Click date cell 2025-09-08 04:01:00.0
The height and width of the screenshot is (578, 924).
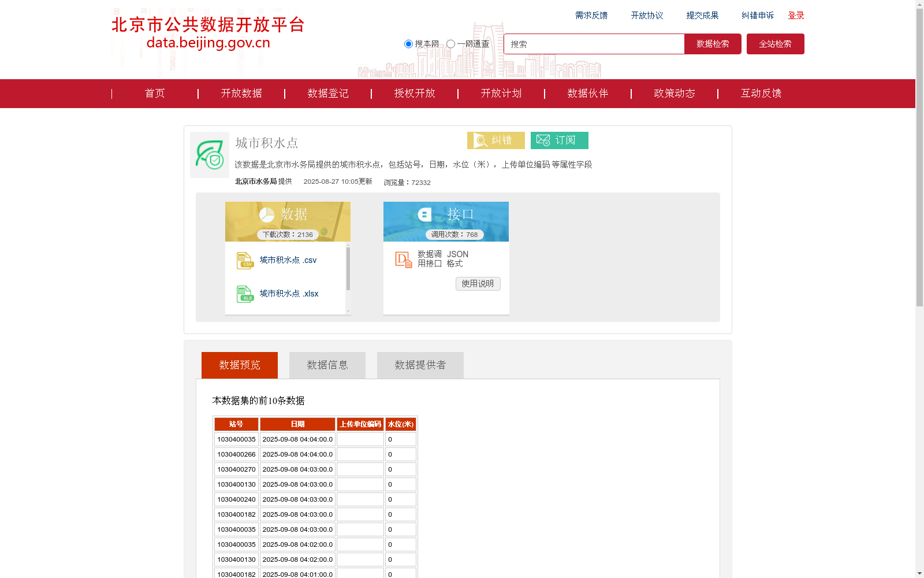(297, 574)
